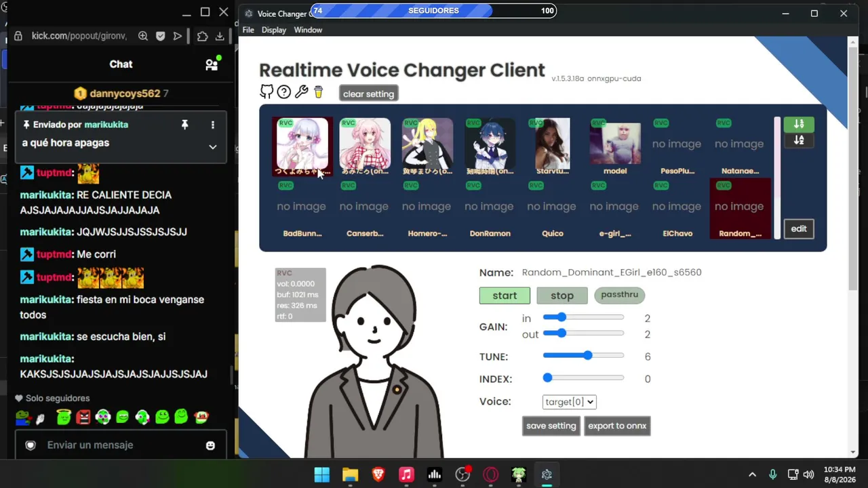
Task: Open the pinned message three-dot menu
Action: 212,125
